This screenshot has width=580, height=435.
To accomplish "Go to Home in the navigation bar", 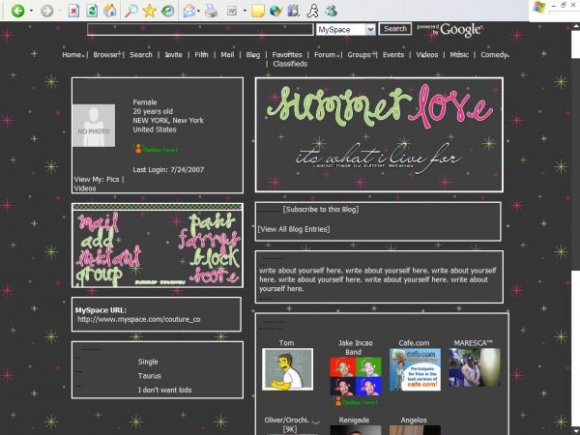I will click(71, 55).
